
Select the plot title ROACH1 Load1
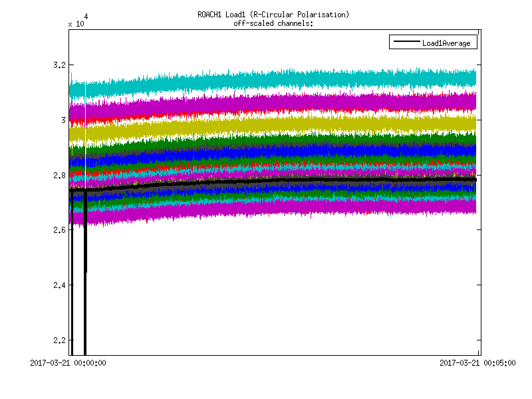273,14
